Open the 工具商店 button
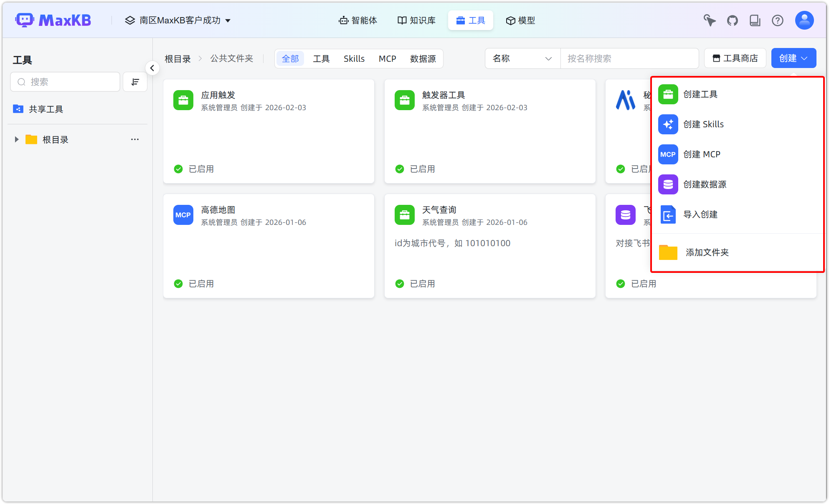The image size is (829, 504). click(x=735, y=58)
